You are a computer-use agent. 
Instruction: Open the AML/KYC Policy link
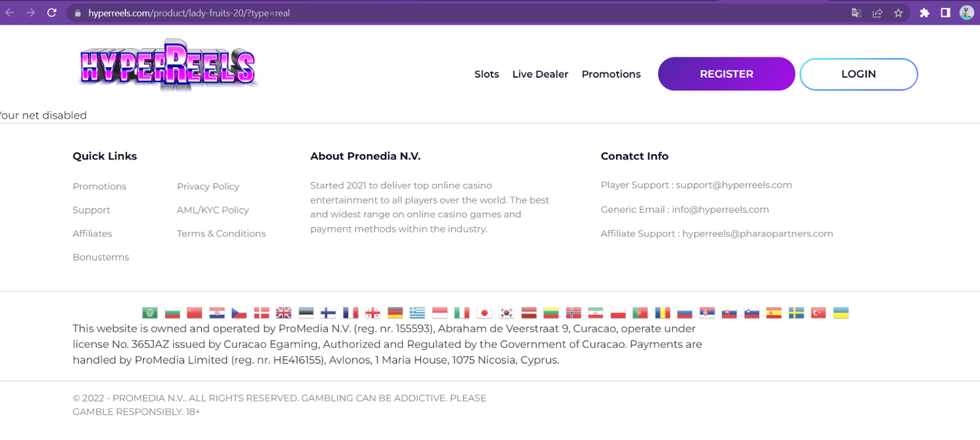click(x=213, y=210)
